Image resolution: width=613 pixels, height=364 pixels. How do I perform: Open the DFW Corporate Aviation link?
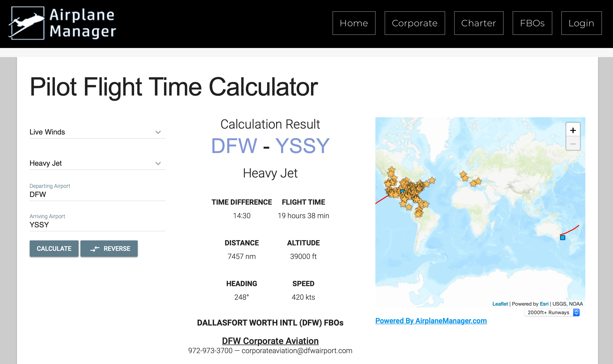click(x=270, y=341)
